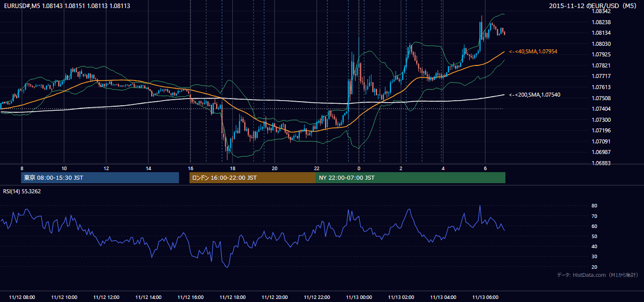The image size is (644, 302).
Task: Click hour tick 14 under price chart
Action: point(148,168)
